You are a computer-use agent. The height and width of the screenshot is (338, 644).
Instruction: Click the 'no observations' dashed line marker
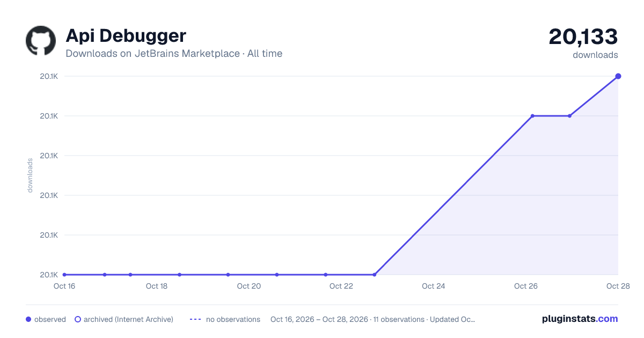tap(195, 319)
